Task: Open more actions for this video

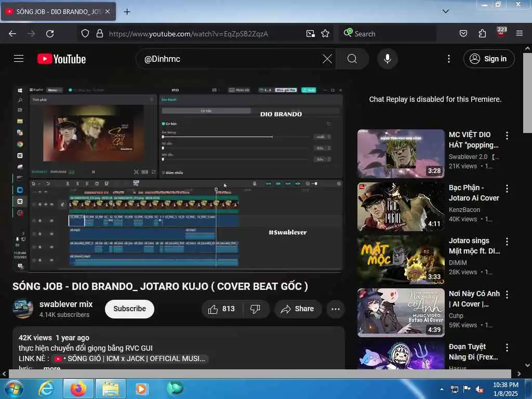Action: click(x=336, y=309)
